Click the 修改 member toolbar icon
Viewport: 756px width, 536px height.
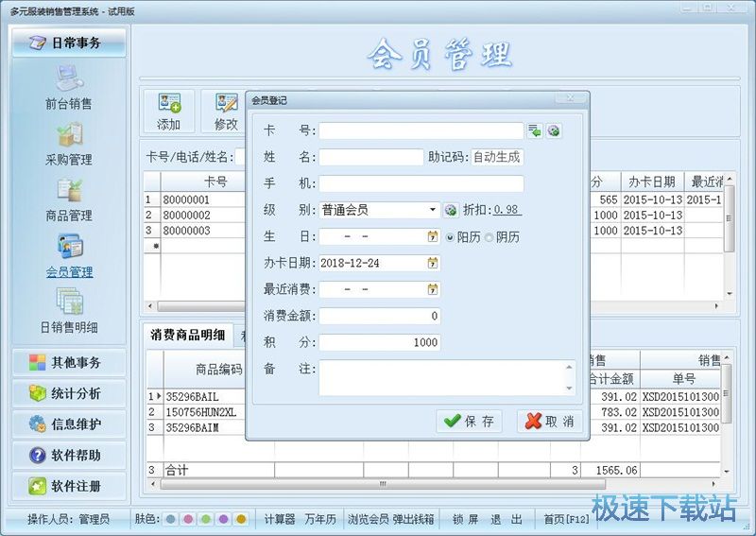tap(226, 112)
